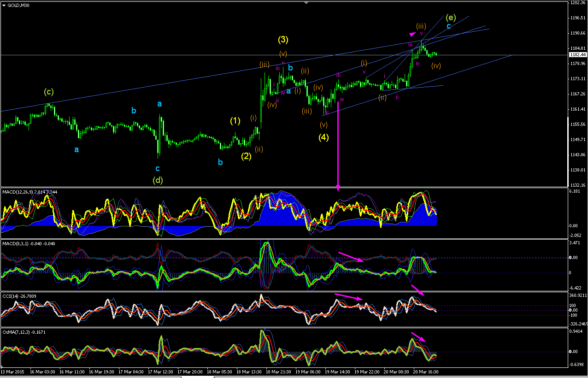This screenshot has width=588, height=378.
Task: Click price axis value 1138.01
Action: coord(577,170)
